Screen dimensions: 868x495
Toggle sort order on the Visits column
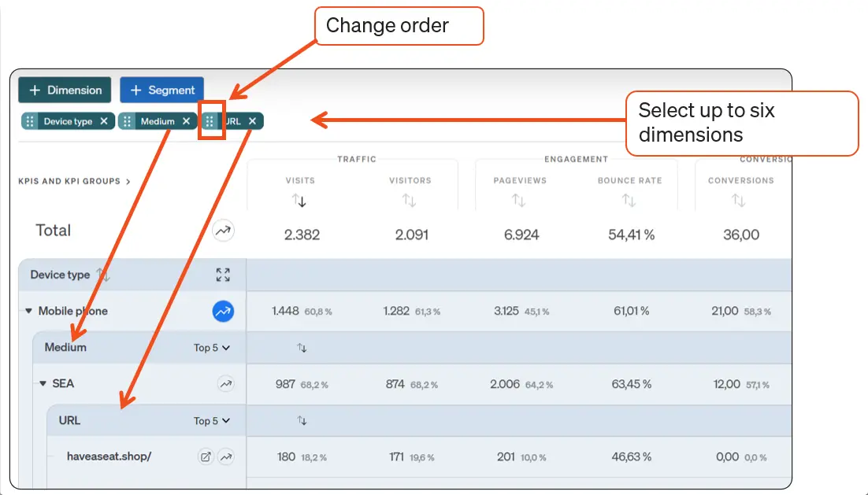click(300, 200)
